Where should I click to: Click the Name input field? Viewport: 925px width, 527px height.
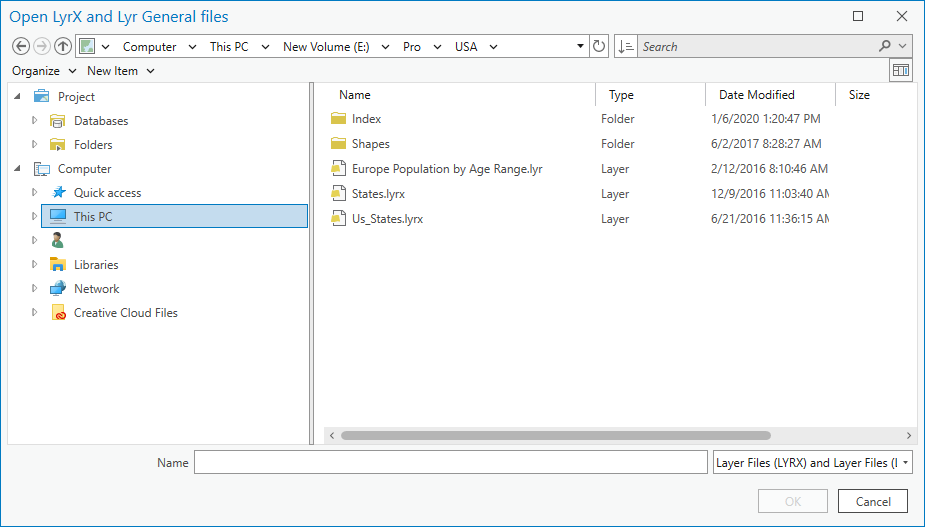click(x=450, y=463)
